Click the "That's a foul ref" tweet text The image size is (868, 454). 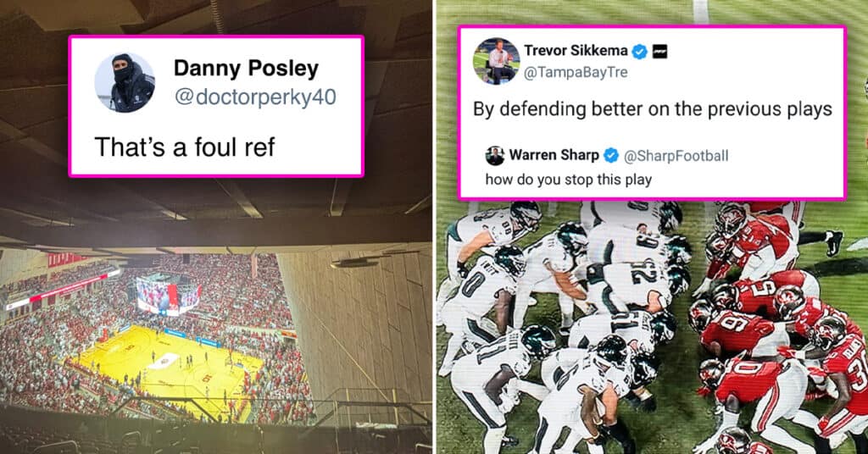(185, 147)
